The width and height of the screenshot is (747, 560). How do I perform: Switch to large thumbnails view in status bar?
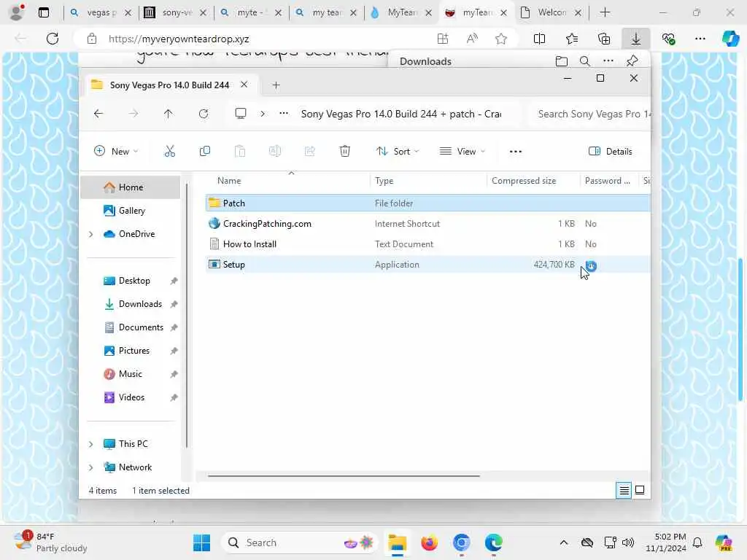point(640,490)
